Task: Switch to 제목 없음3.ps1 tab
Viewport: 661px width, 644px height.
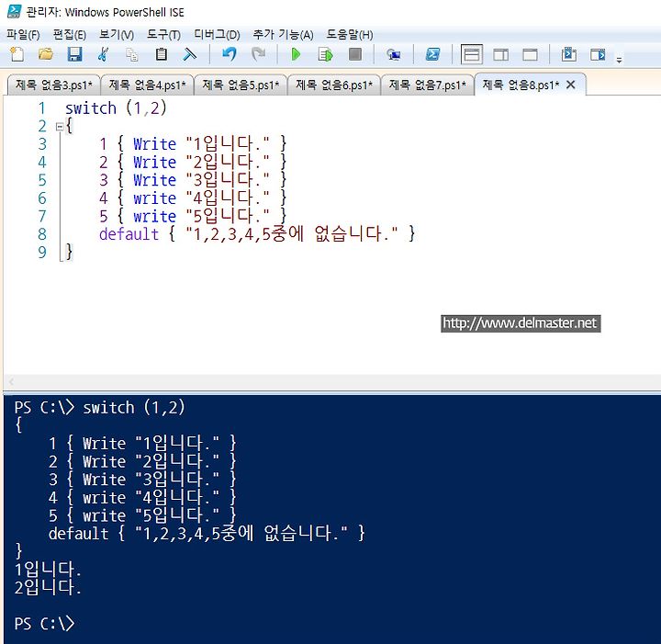Action: pos(54,85)
